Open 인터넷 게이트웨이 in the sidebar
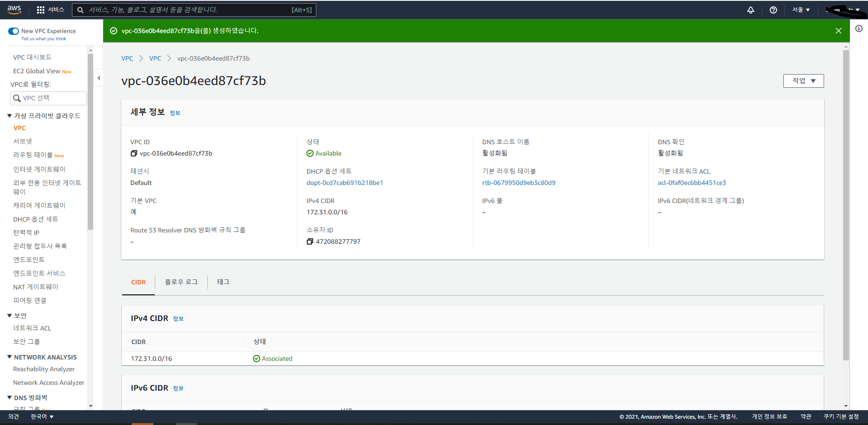 point(39,169)
